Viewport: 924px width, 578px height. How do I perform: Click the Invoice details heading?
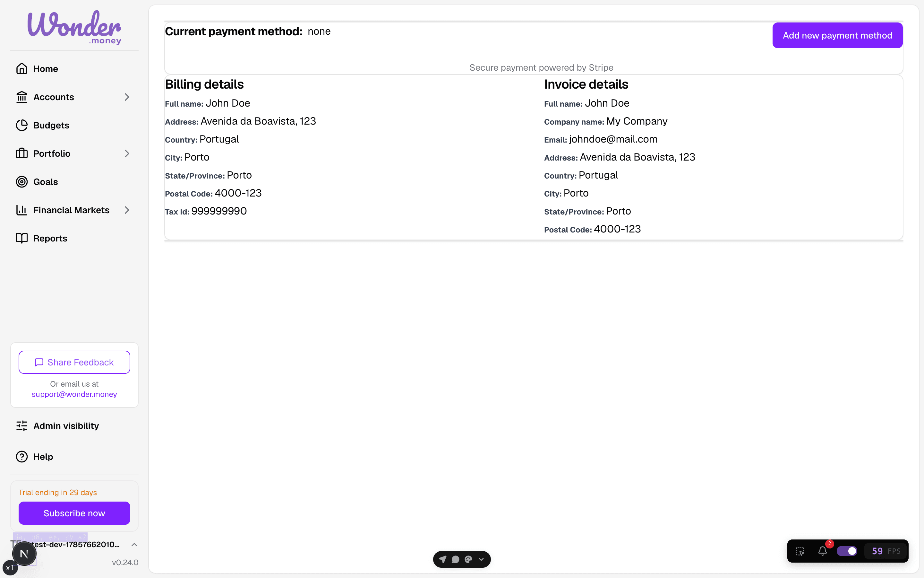[x=586, y=84]
